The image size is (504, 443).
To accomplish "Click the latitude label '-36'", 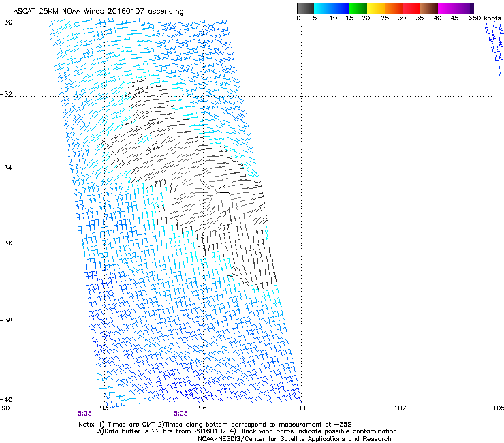I will pyautogui.click(x=6, y=243).
